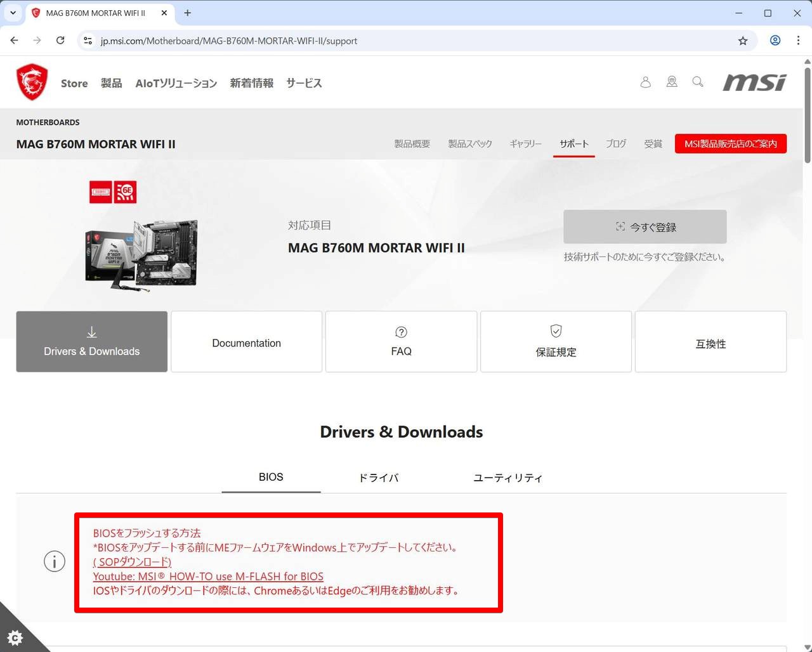Screen dimensions: 812x652
Task: Open the 新着情報 menu
Action: click(252, 83)
